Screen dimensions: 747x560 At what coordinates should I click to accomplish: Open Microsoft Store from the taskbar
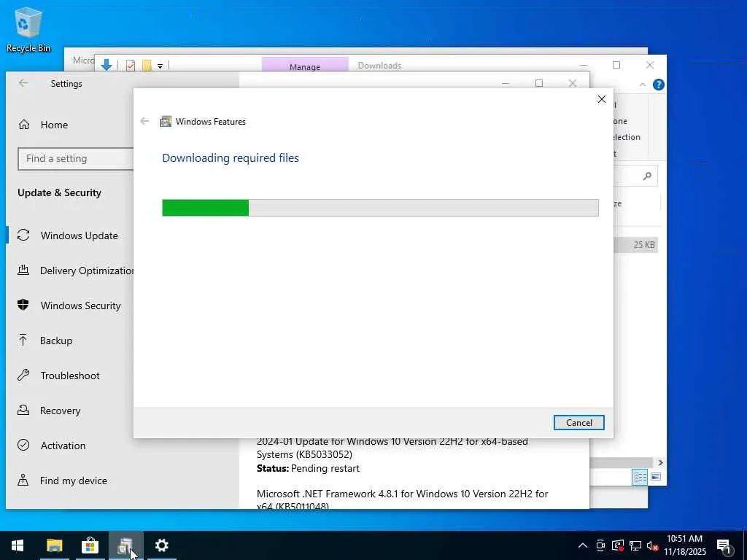click(90, 545)
